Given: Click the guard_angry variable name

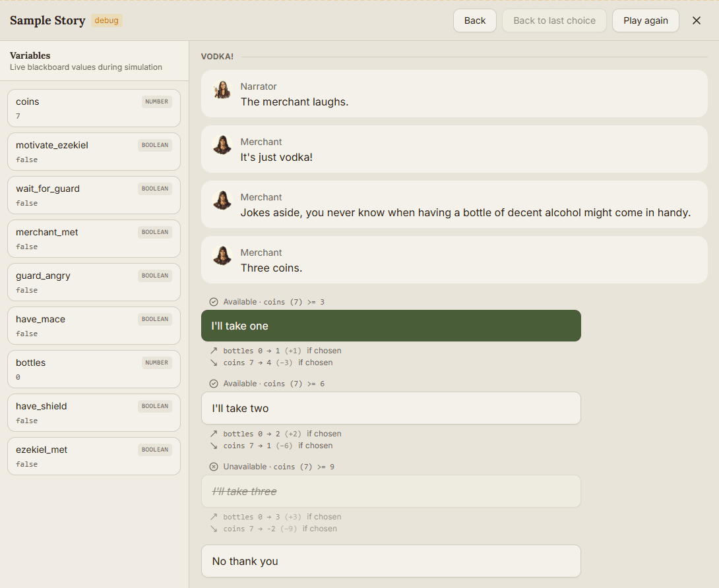Looking at the screenshot, I should click(43, 276).
